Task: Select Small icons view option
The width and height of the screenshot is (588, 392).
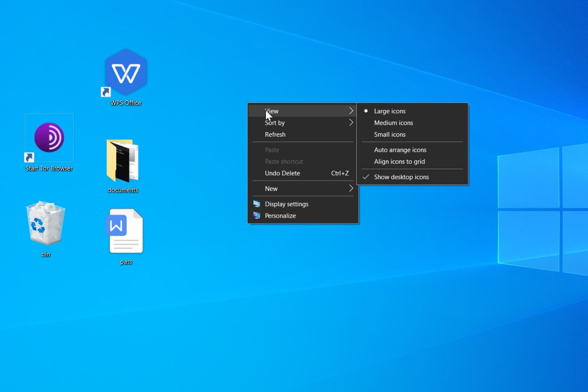Action: click(x=389, y=134)
